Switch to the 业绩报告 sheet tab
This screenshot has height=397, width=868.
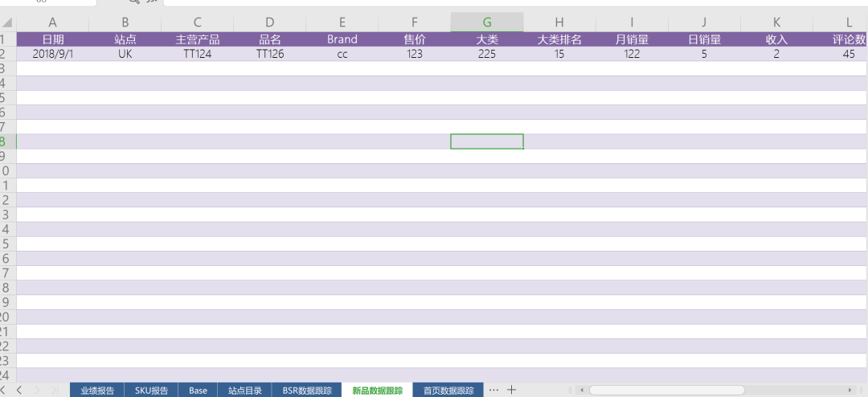click(x=97, y=390)
